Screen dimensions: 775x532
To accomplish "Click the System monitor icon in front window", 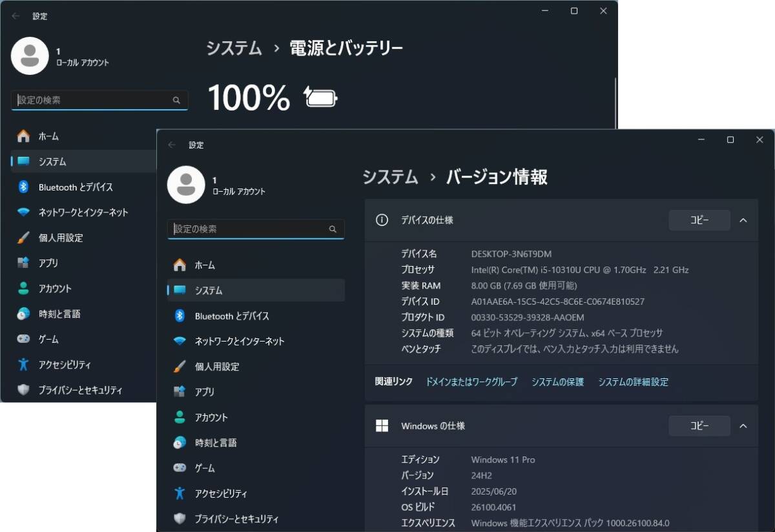I will (180, 291).
